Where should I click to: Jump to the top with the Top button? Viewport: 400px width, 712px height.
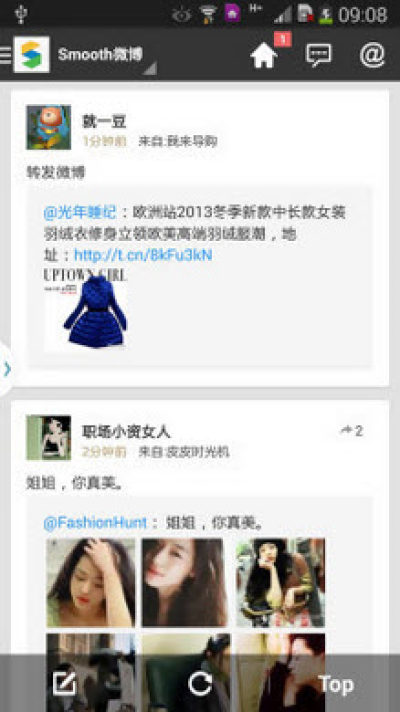[x=336, y=684]
